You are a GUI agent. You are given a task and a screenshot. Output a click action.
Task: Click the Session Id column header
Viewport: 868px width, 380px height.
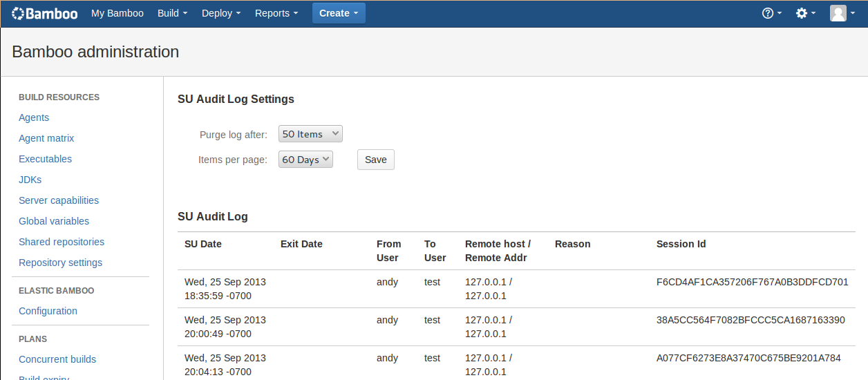tap(681, 244)
